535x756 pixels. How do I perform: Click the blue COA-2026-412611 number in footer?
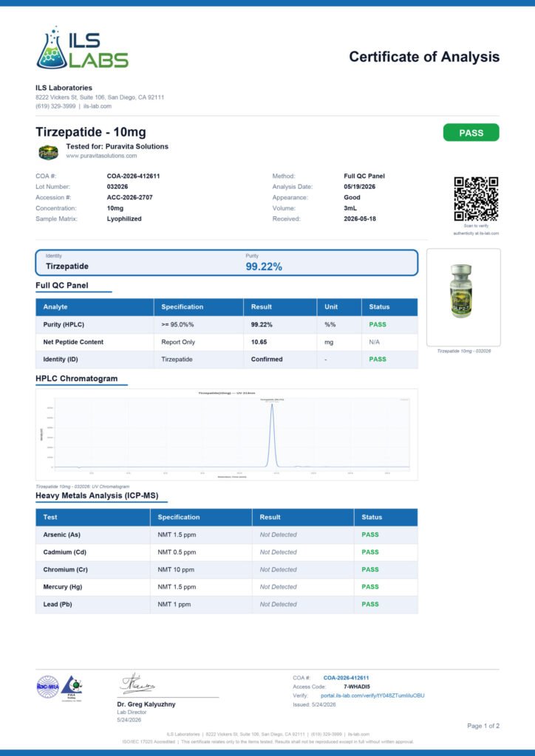point(346,678)
